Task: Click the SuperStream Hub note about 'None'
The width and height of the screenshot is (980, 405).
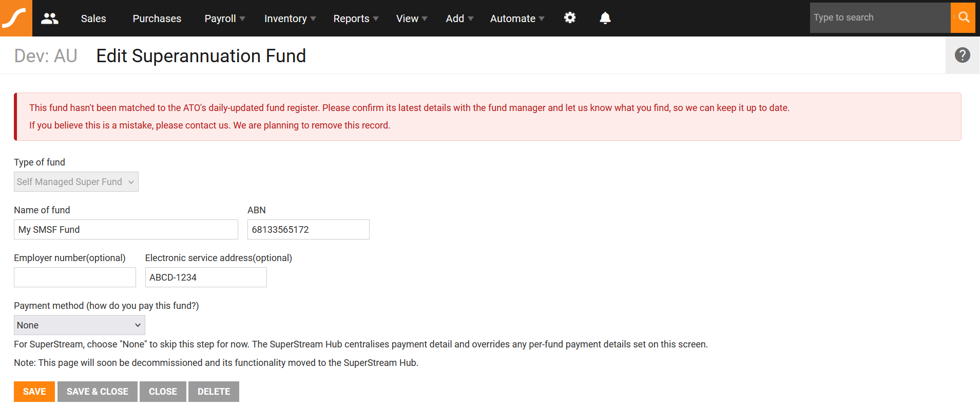Action: tap(361, 344)
